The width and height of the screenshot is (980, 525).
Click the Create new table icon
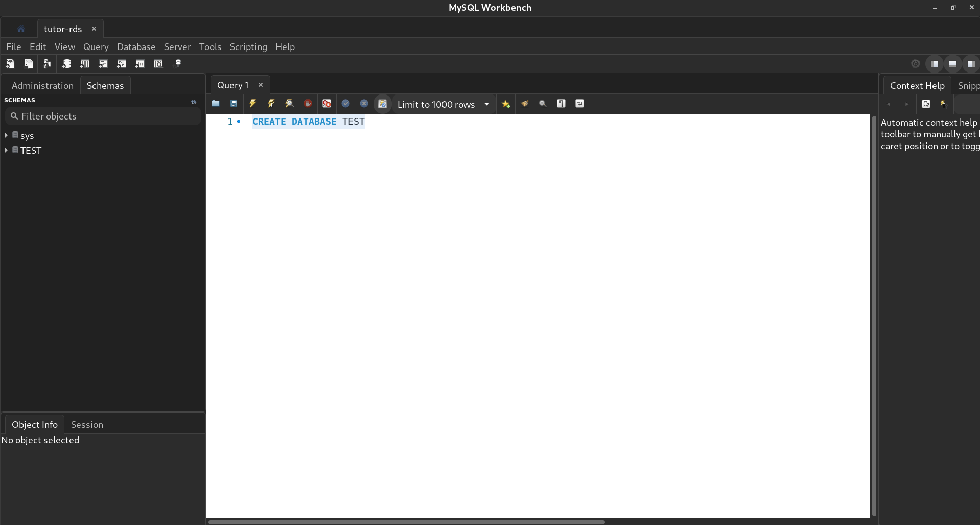(84, 64)
